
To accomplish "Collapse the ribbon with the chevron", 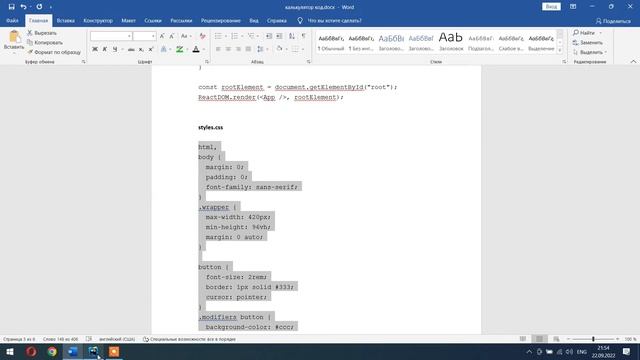I will (633, 62).
